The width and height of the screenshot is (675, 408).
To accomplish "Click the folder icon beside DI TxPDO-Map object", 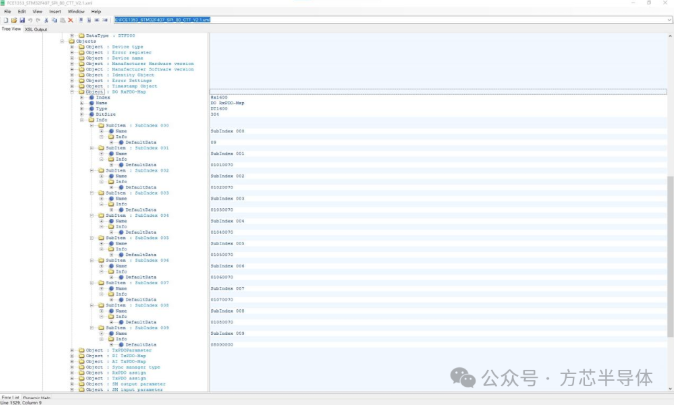I will tap(81, 356).
